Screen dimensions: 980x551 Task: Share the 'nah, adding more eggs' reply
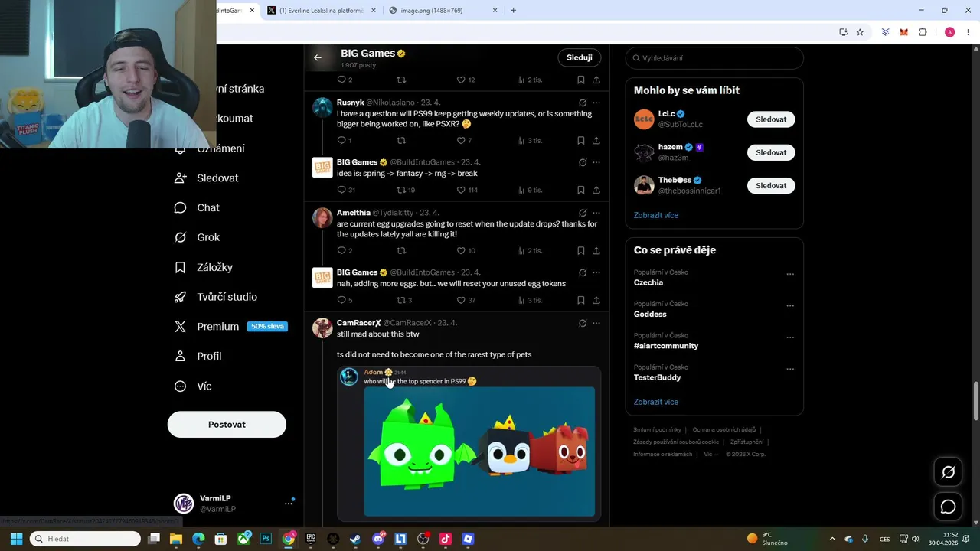click(x=596, y=300)
